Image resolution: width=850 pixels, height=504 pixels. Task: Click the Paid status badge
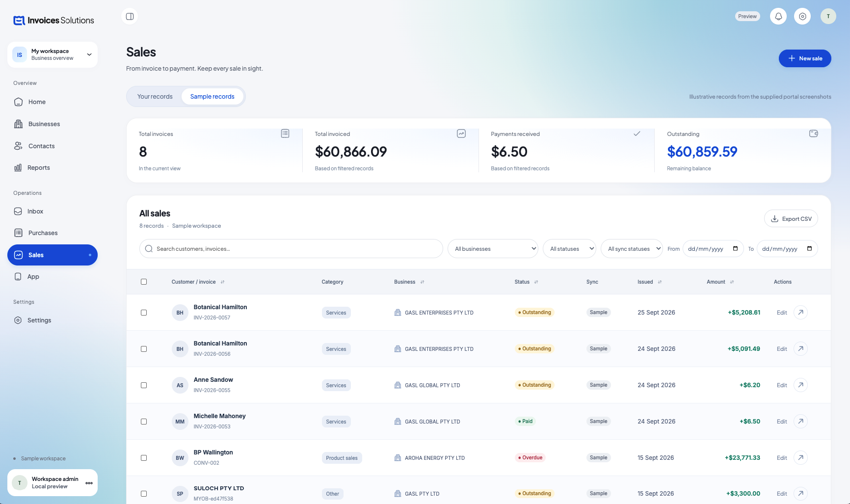525,421
